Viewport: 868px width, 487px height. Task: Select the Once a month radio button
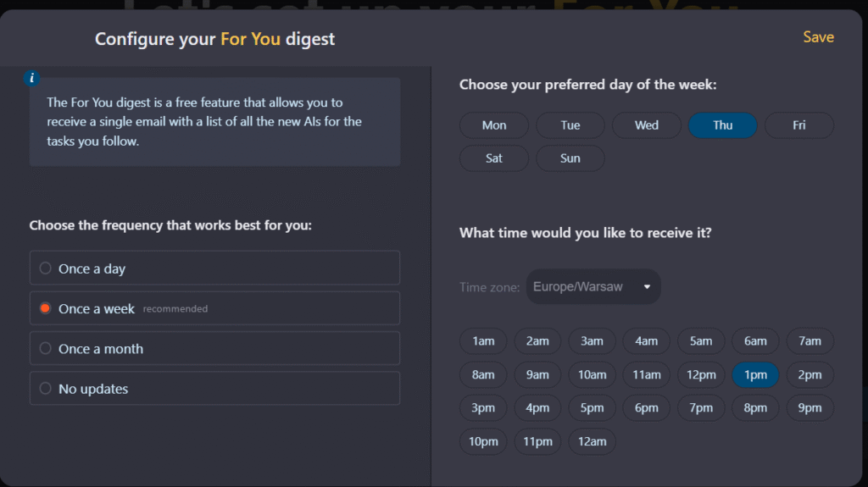(x=46, y=349)
